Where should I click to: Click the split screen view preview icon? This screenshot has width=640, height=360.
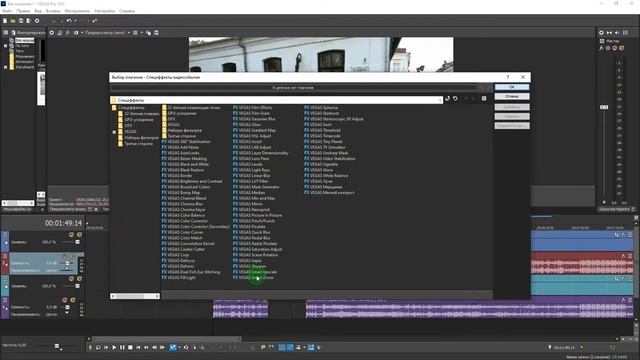click(76, 33)
